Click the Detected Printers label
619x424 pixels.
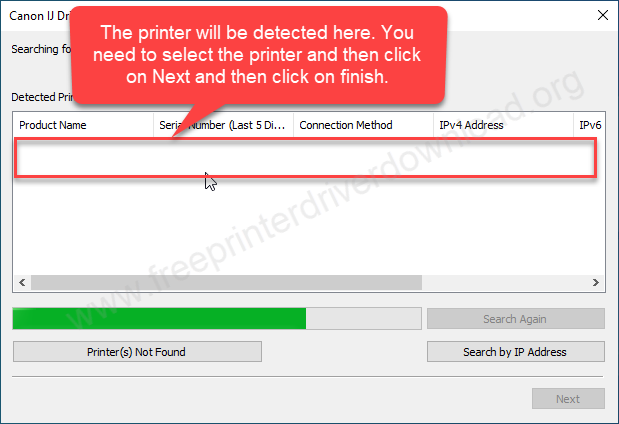(41, 97)
